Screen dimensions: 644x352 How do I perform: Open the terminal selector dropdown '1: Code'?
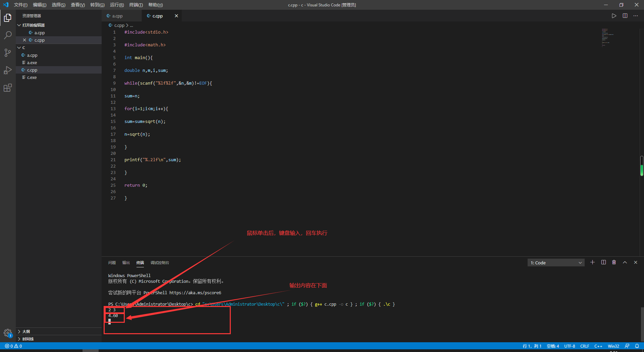[556, 263]
